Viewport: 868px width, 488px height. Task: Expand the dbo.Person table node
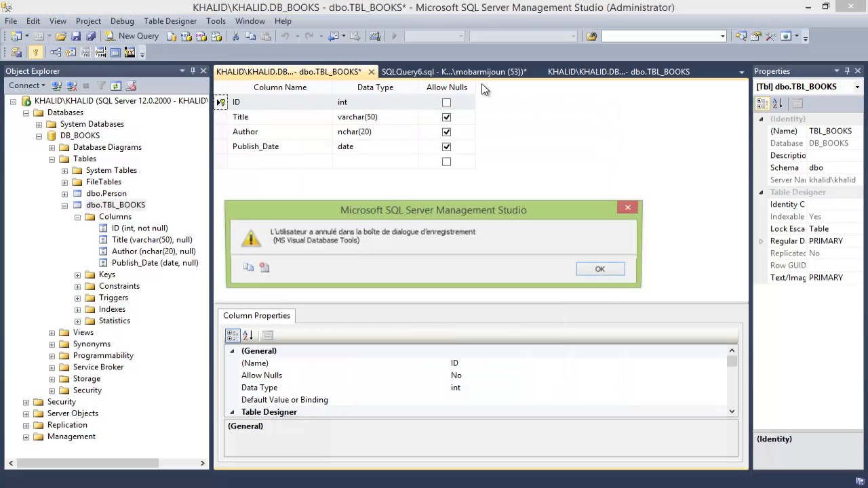65,193
